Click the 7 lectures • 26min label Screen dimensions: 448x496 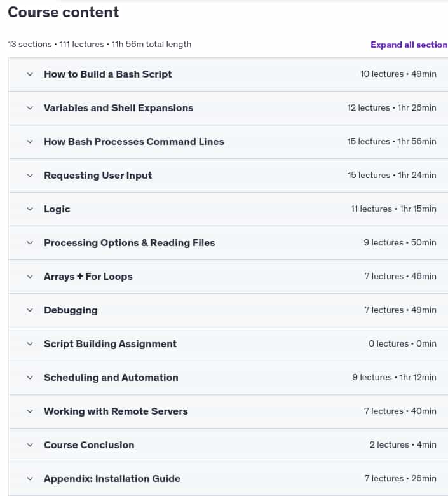point(400,478)
